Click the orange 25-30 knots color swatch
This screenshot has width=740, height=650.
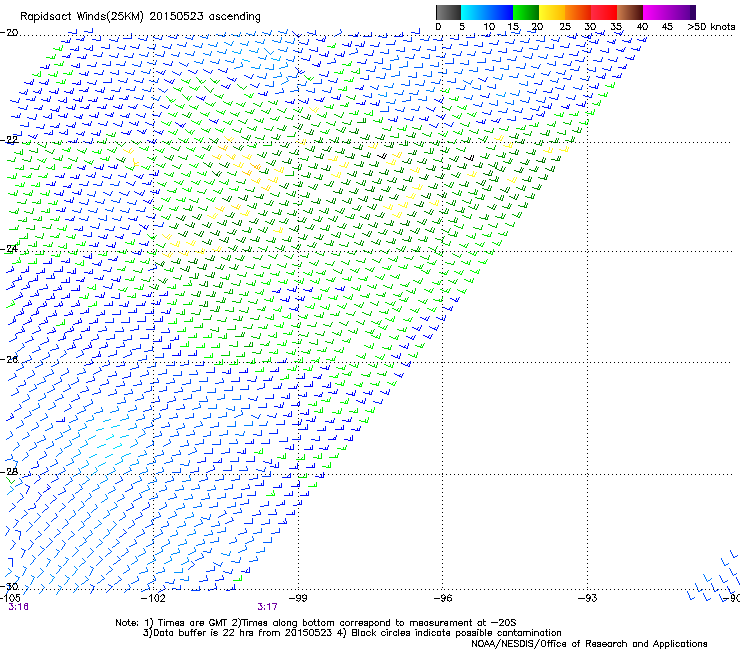tap(578, 12)
